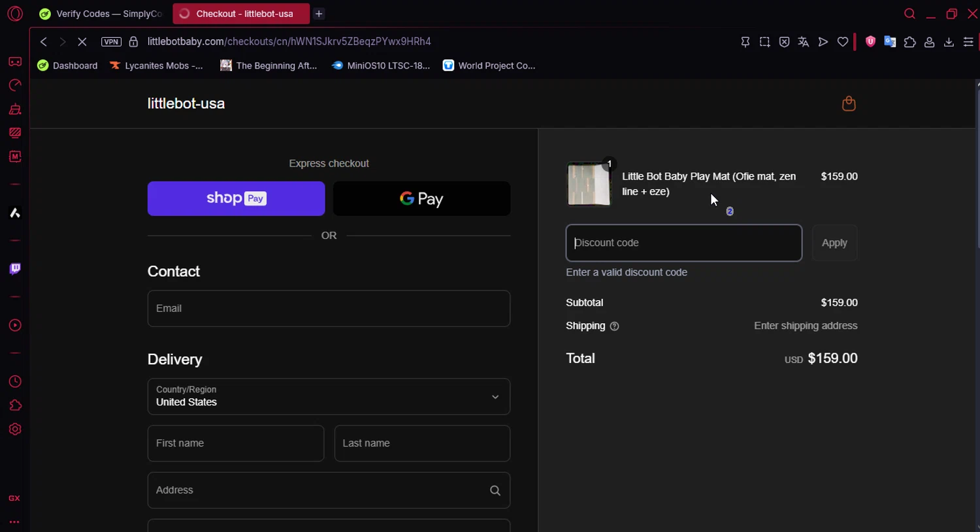Open MiniOS10 LTSC bookmark

(x=381, y=65)
